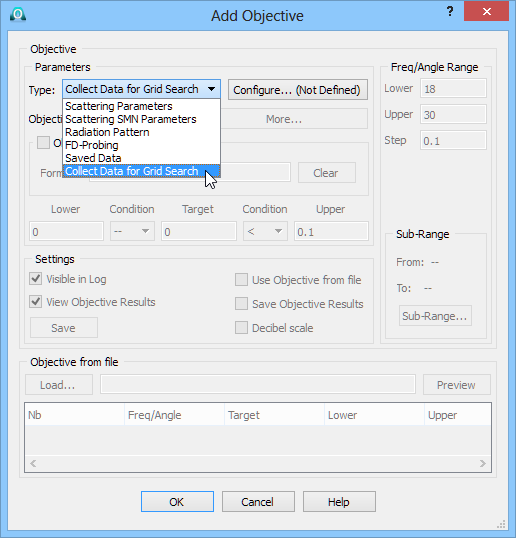Open the upper Condition dropdown
516x538 pixels.
pos(265,231)
